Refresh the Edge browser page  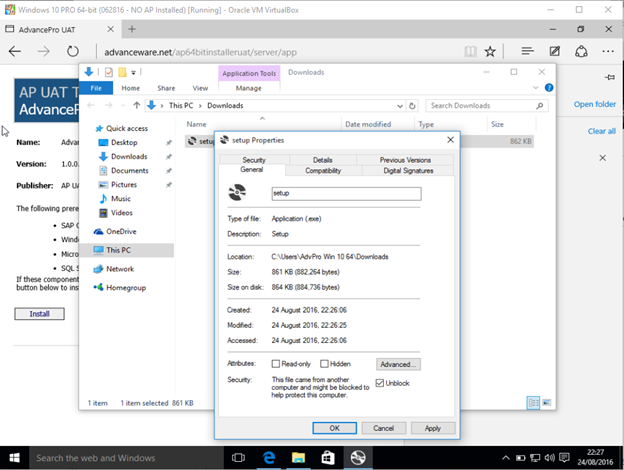click(73, 50)
